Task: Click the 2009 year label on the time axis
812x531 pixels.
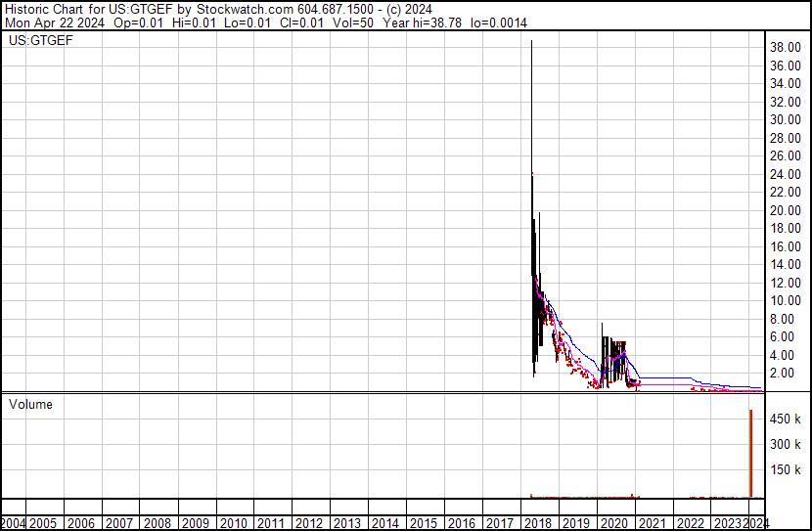Action: 195,523
